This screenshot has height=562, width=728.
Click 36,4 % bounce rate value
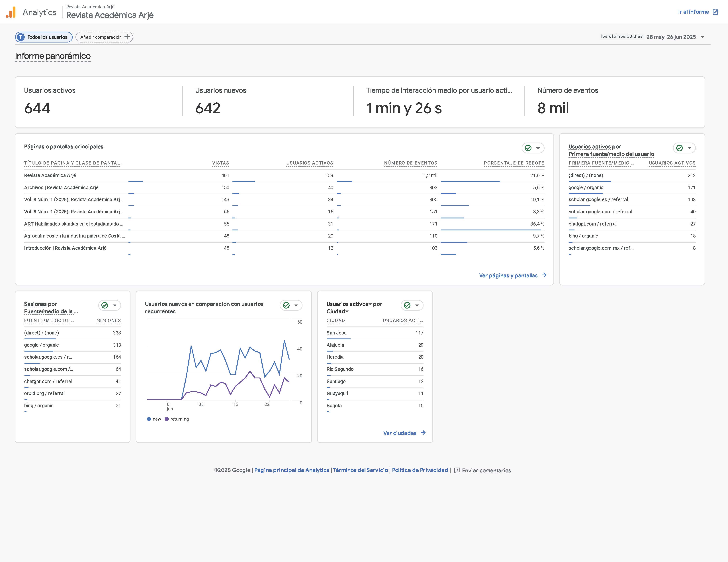point(537,224)
